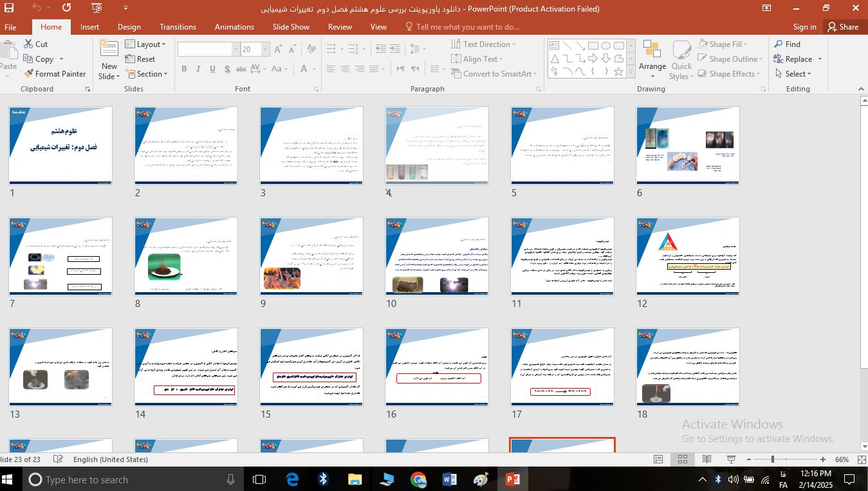Open Word from the Windows taskbar
Viewport: 868px width, 491px height.
(x=450, y=479)
